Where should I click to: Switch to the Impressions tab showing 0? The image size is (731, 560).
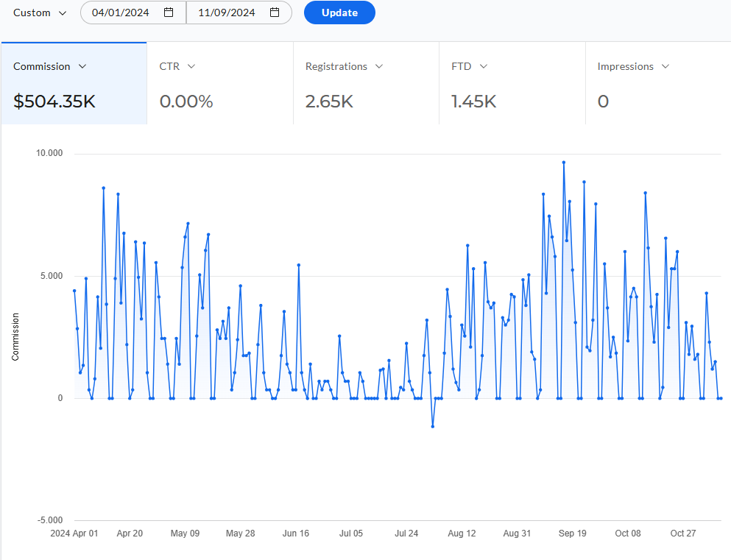pos(658,83)
